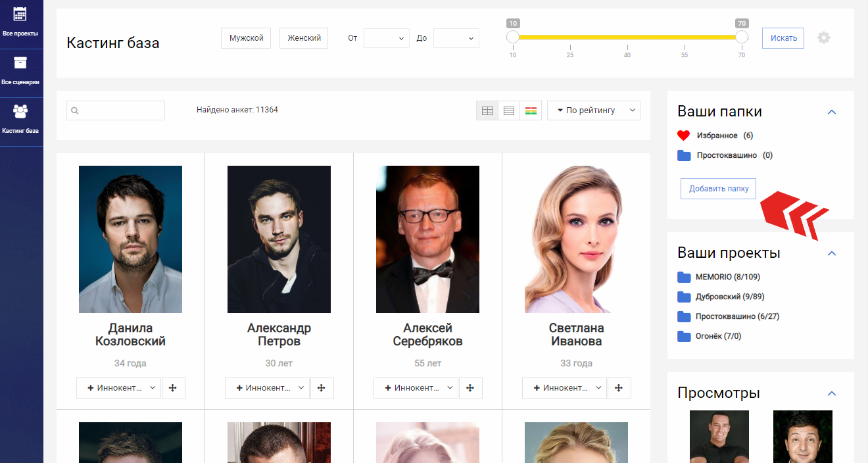Open the Простоквашино (6/27) project

point(737,316)
